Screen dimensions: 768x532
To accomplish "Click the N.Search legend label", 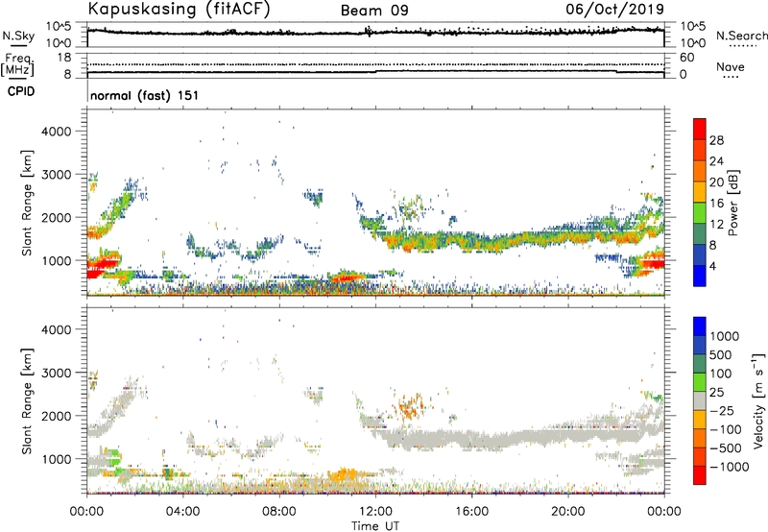I will point(741,36).
